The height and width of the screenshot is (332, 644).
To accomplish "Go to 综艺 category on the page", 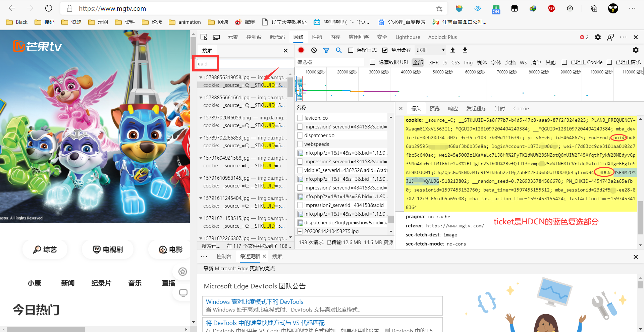I will point(45,250).
